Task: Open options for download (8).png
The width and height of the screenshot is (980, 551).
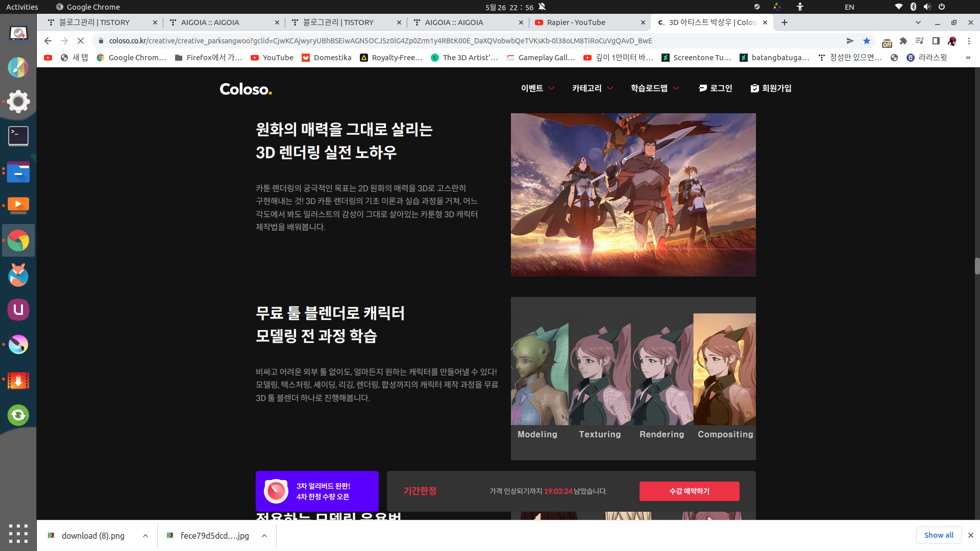Action: click(145, 536)
